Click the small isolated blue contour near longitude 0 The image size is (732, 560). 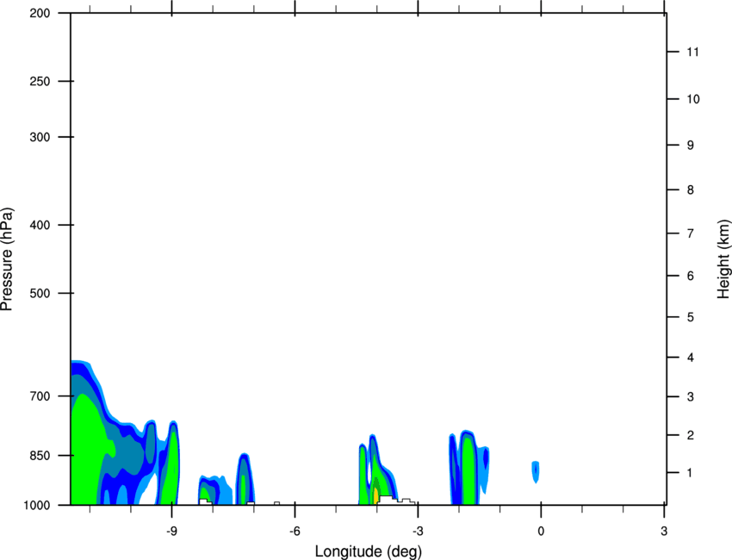click(x=536, y=472)
